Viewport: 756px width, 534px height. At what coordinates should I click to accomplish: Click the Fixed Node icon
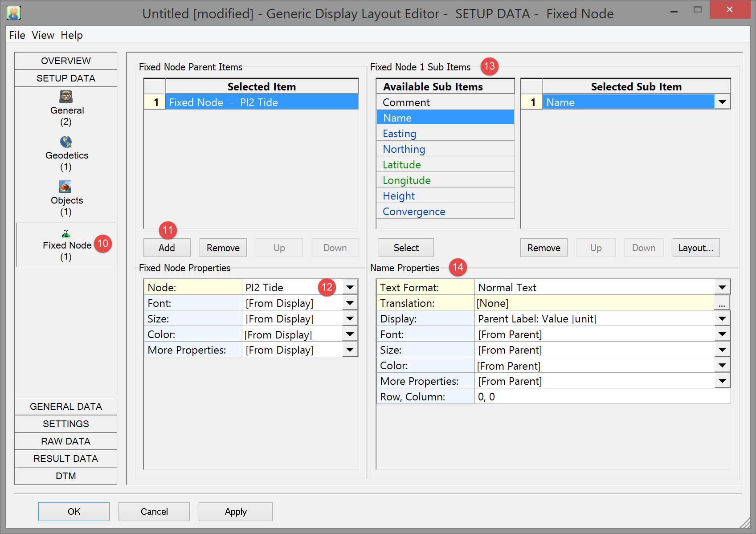point(66,234)
